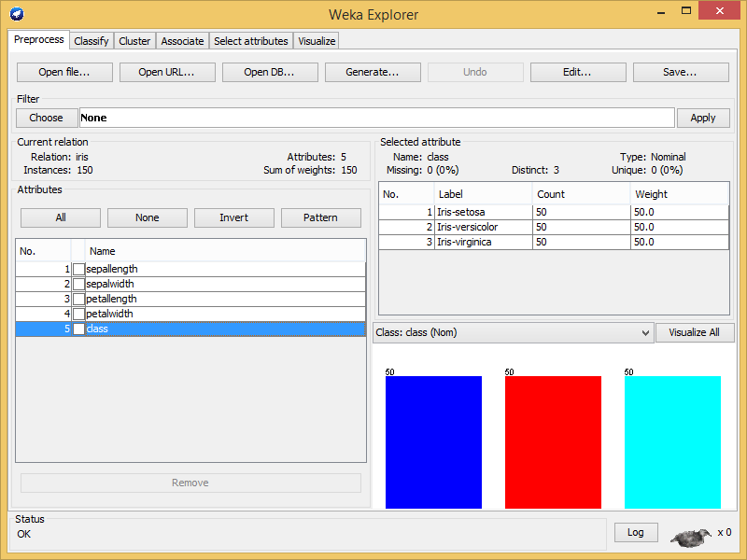Click the Iris-virginica label cell
The image size is (747, 560).
484,242
